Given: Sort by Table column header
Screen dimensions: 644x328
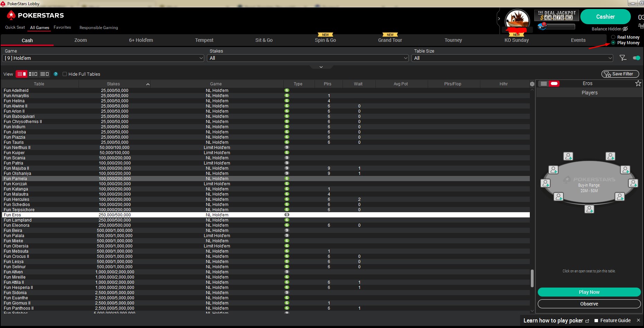Looking at the screenshot, I should point(39,84).
